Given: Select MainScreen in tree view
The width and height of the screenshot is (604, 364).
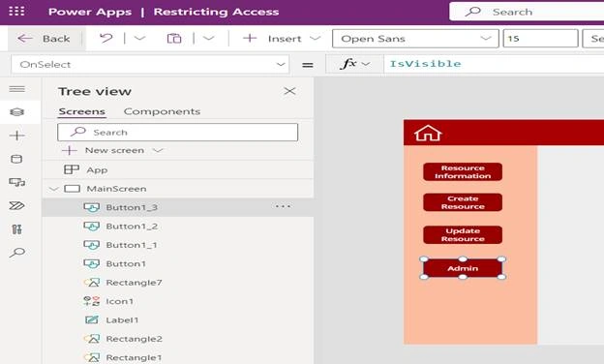Looking at the screenshot, I should pyautogui.click(x=116, y=189).
